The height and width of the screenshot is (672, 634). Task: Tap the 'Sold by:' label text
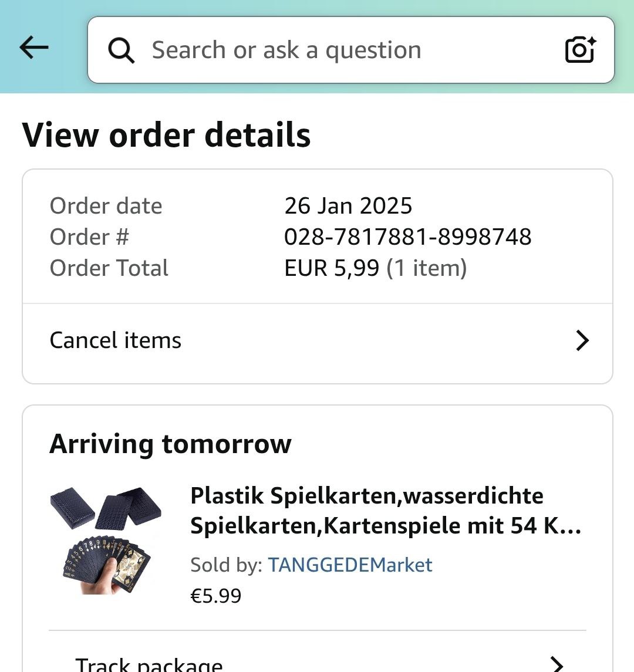(226, 565)
